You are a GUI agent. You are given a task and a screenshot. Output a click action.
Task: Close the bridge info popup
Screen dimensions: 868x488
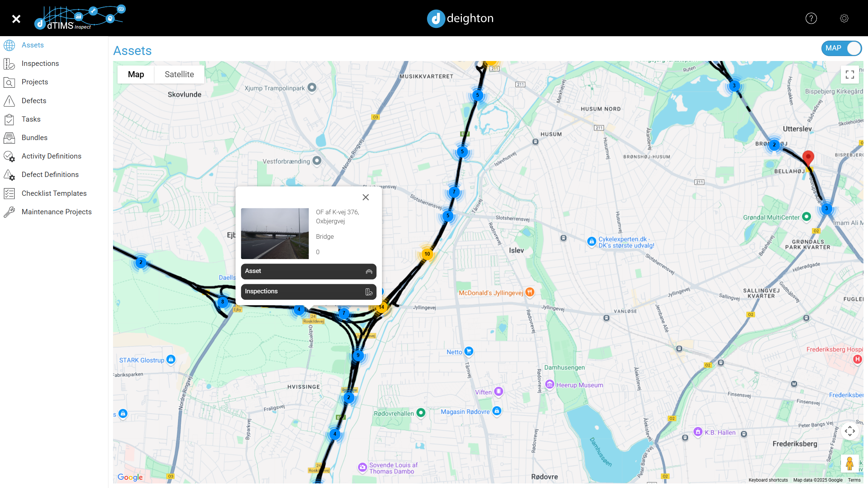(x=365, y=197)
